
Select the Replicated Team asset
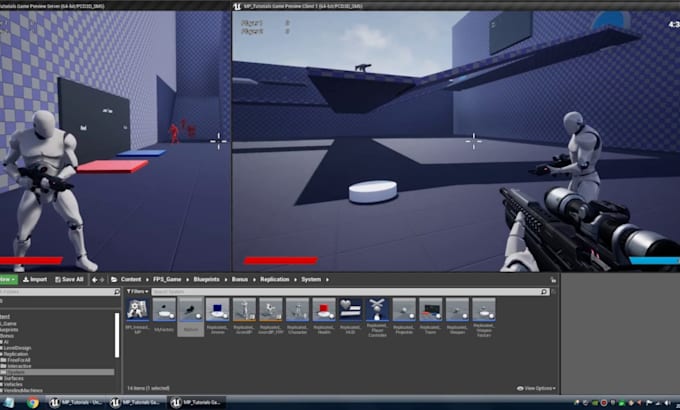431,316
